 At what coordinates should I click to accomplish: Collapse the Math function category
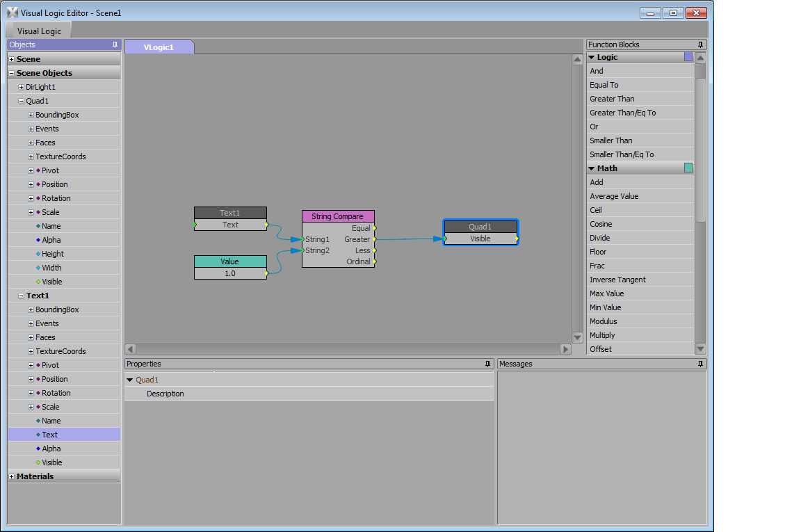(x=592, y=168)
